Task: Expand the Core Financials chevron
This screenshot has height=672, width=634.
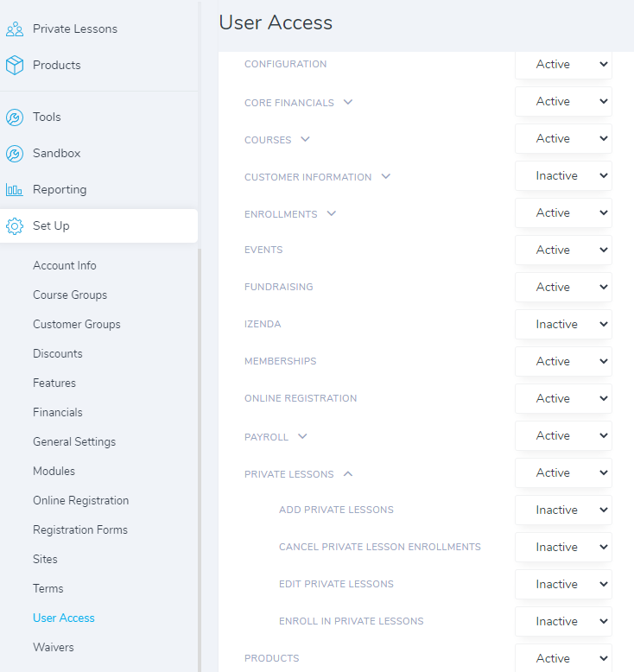Action: click(x=348, y=102)
